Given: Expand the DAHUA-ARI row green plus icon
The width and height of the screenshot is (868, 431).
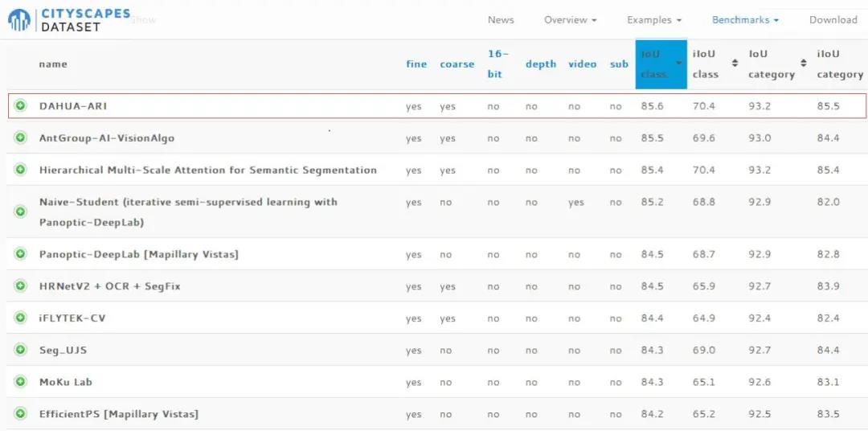Looking at the screenshot, I should tap(20, 105).
